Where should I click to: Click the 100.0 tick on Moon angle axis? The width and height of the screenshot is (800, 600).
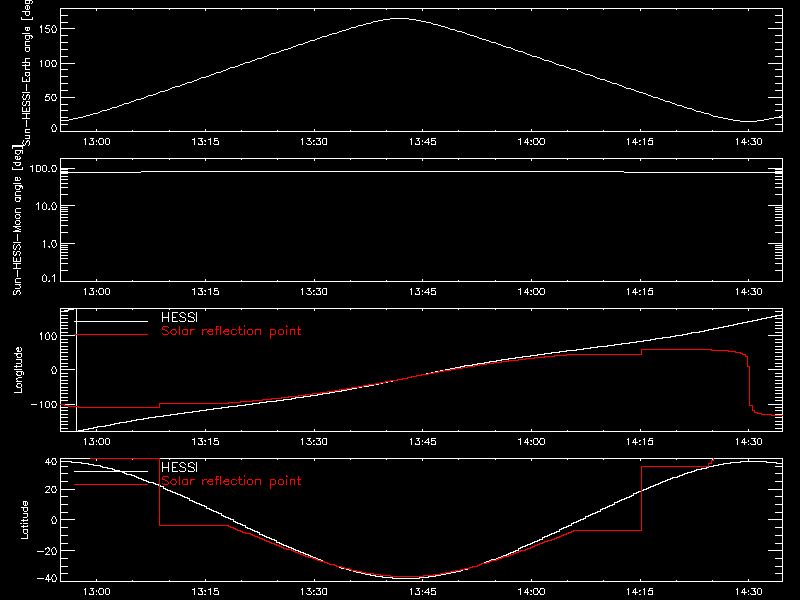(43, 169)
